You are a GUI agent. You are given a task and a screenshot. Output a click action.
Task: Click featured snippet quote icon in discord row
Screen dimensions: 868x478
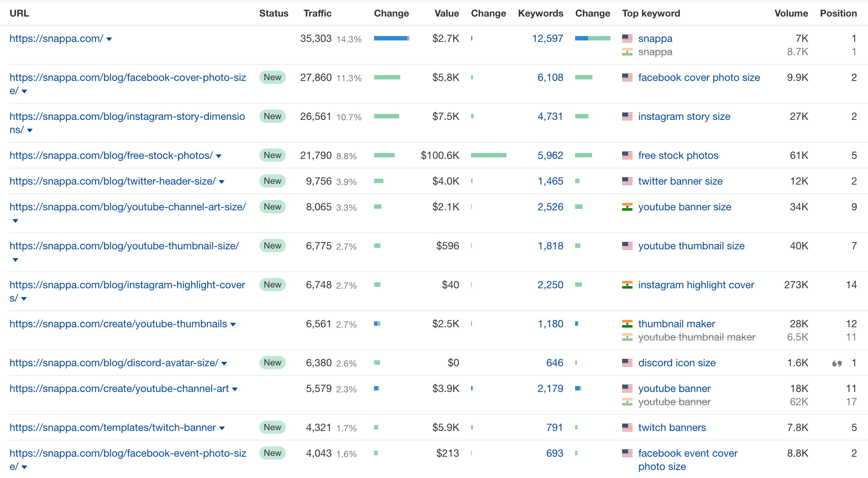pos(837,364)
